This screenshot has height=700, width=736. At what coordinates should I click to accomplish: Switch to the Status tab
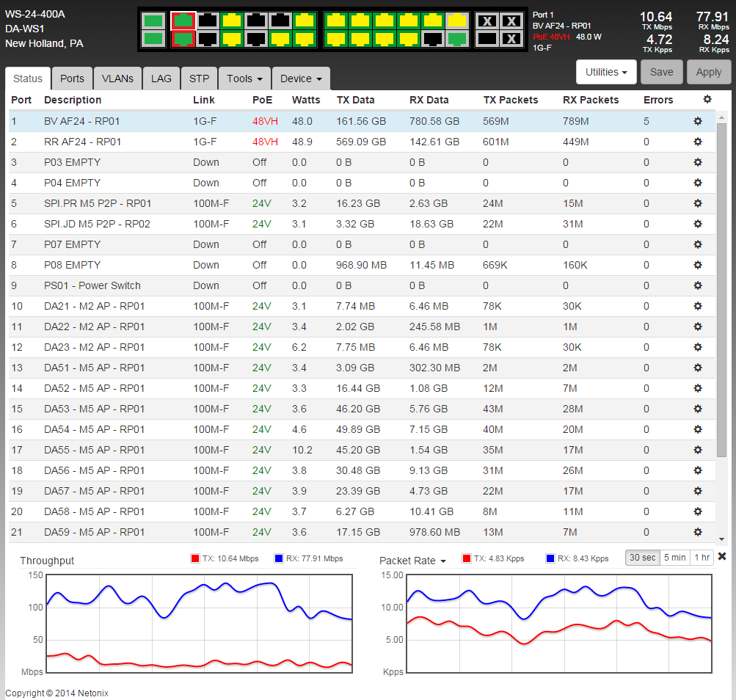point(28,79)
